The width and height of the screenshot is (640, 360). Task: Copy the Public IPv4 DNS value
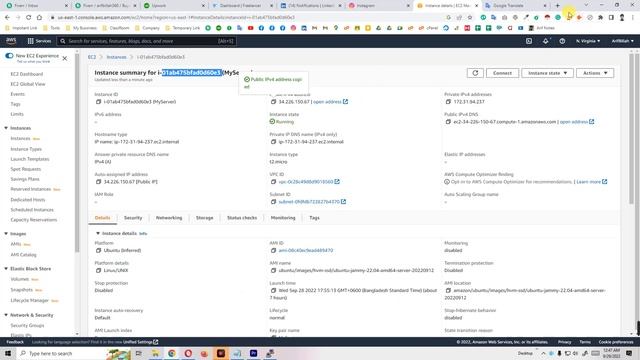(448, 122)
